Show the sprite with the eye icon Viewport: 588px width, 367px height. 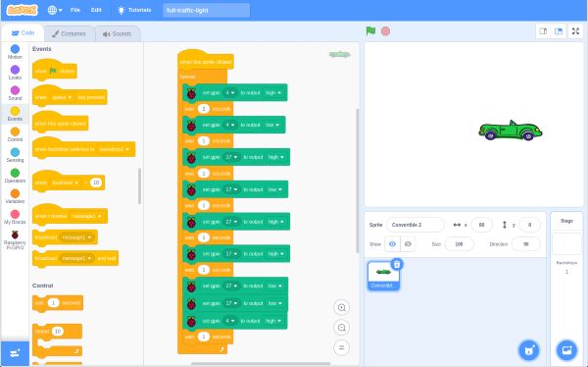pos(392,244)
